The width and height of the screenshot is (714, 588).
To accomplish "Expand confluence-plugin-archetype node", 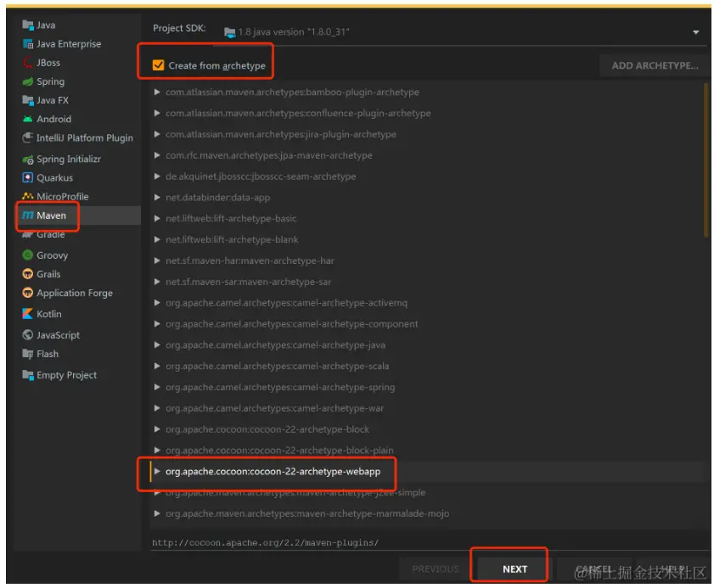I will (157, 113).
